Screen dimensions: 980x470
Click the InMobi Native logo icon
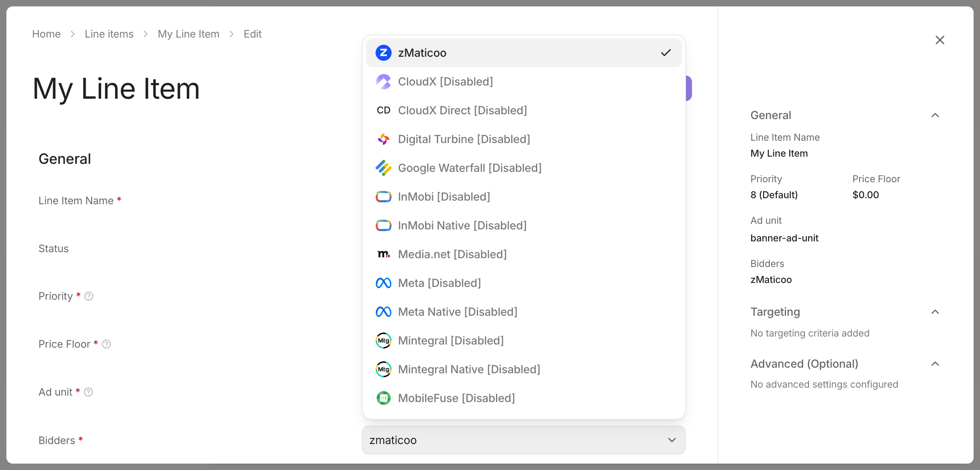383,225
